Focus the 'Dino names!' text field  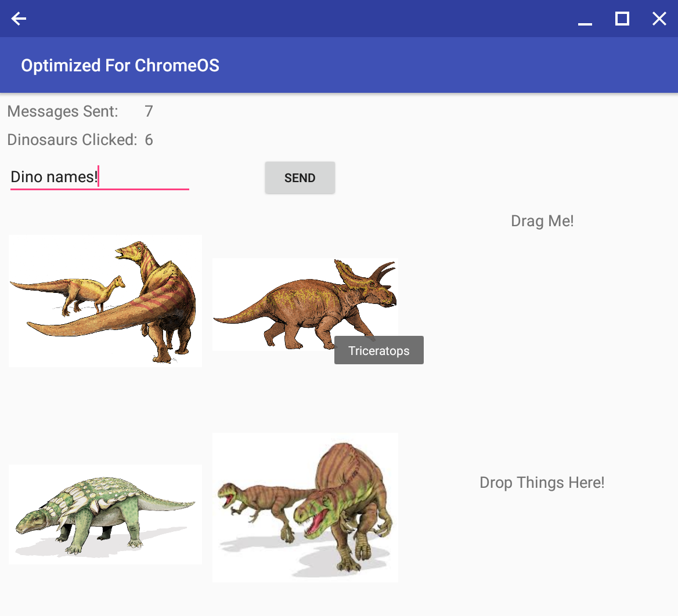[x=99, y=177]
